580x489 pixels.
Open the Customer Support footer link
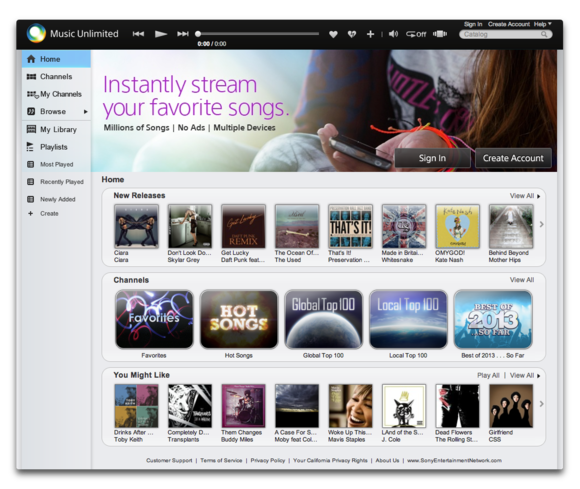[x=169, y=461]
